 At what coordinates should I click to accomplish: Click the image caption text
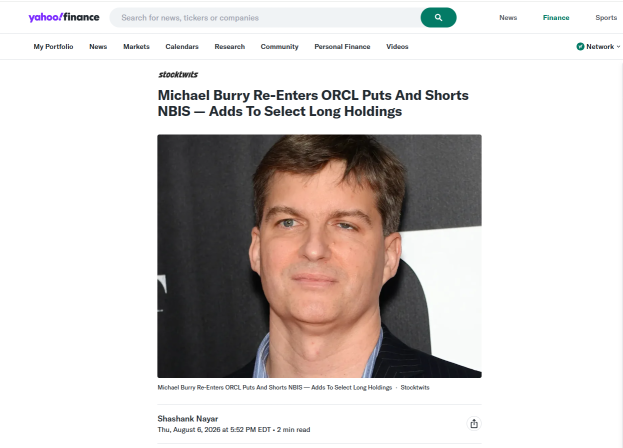pos(275,388)
